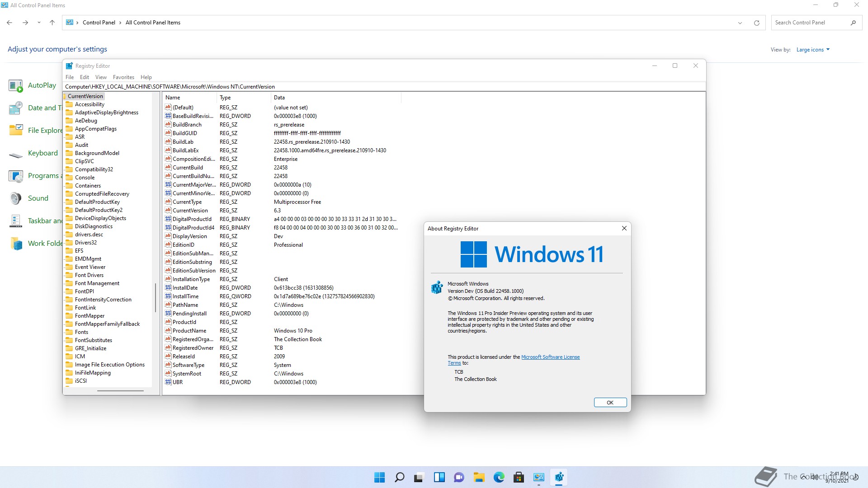Open the Edit menu in Registry Editor
Screen dimensions: 868x488
click(85, 77)
